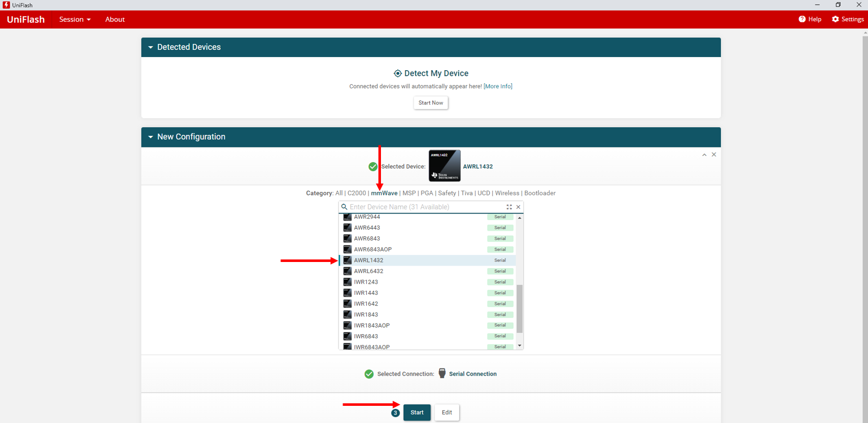Select AWRL1432 from device list

pyautogui.click(x=427, y=260)
